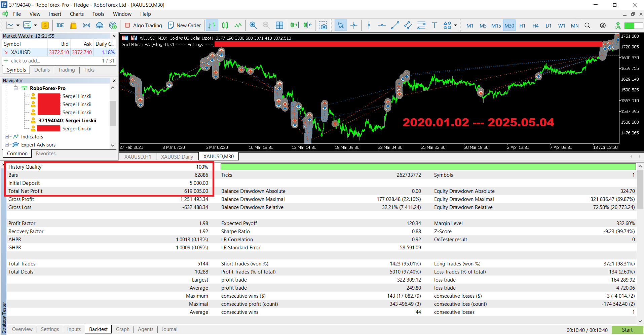The height and width of the screenshot is (335, 644).
Task: Open the VPS cloud hosting icon
Action: click(100, 25)
